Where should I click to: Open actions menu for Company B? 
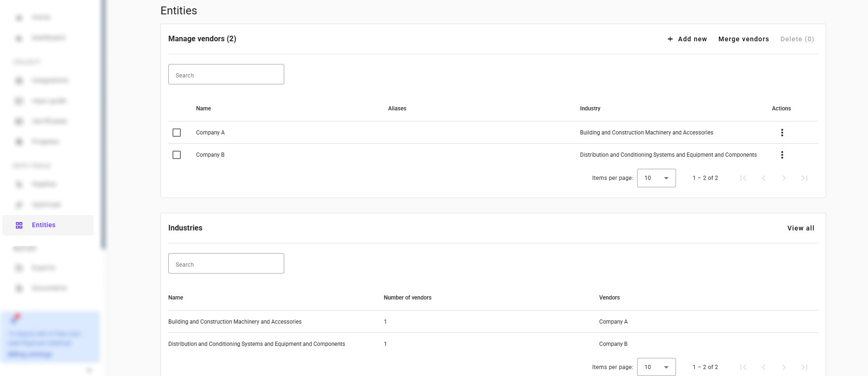click(782, 155)
